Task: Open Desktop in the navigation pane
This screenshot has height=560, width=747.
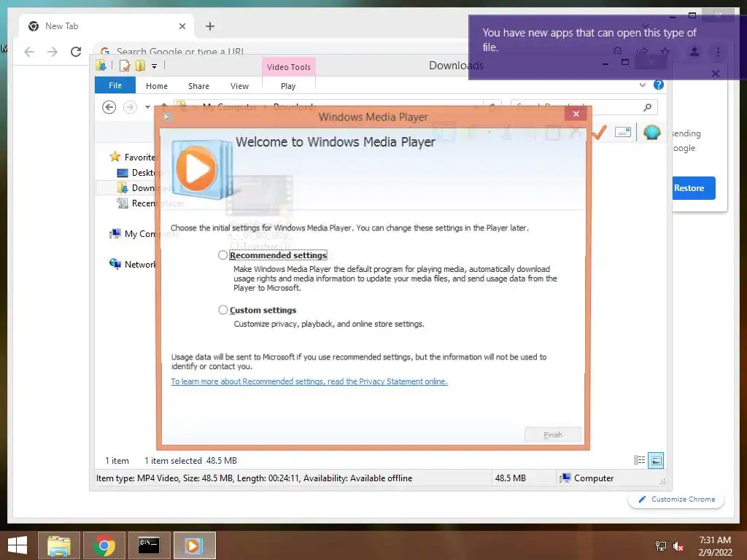Action: (139, 172)
